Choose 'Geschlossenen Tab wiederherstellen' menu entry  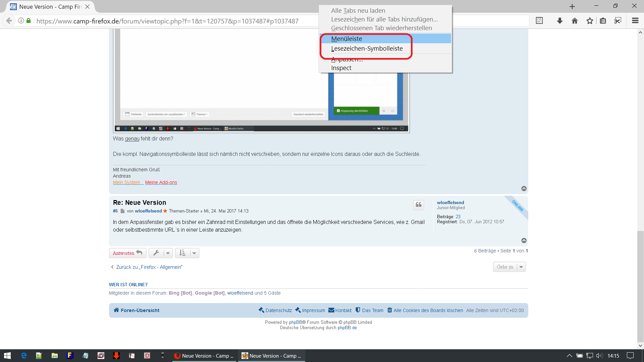(381, 28)
